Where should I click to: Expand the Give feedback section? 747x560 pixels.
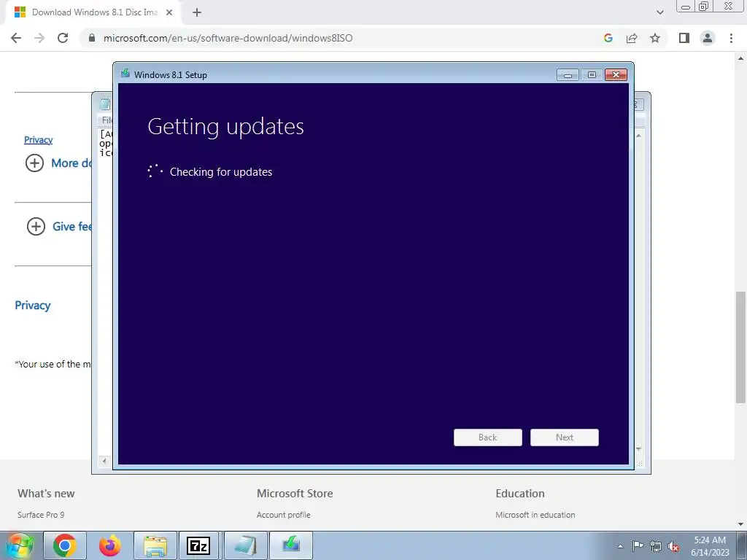coord(36,226)
